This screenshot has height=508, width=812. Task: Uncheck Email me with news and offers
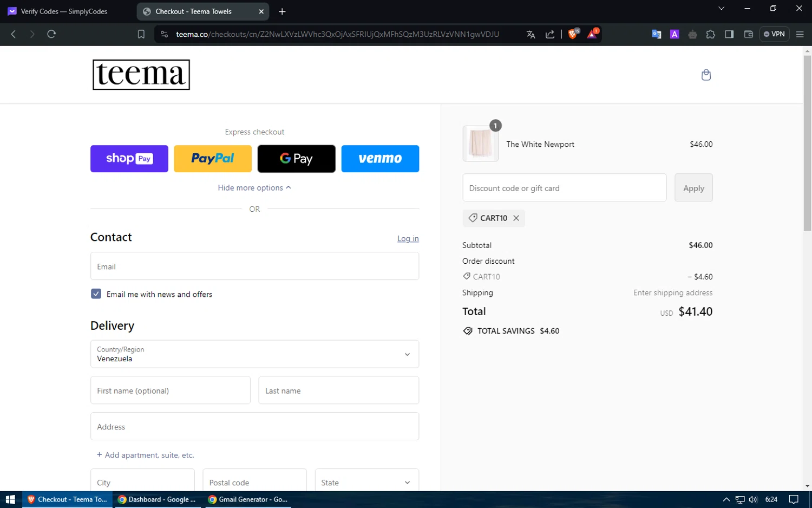[x=96, y=294]
